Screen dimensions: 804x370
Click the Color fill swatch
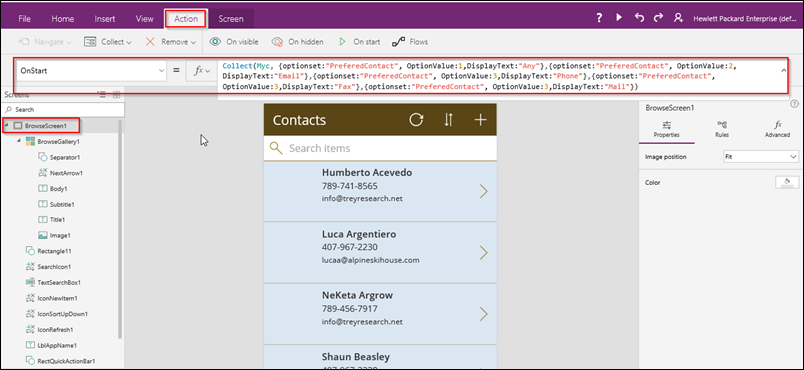point(787,182)
